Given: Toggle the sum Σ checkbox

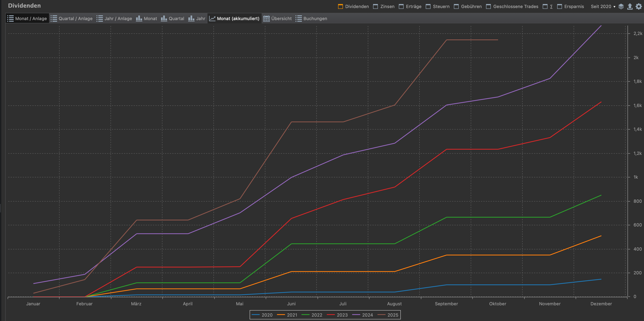Looking at the screenshot, I should tap(545, 6).
